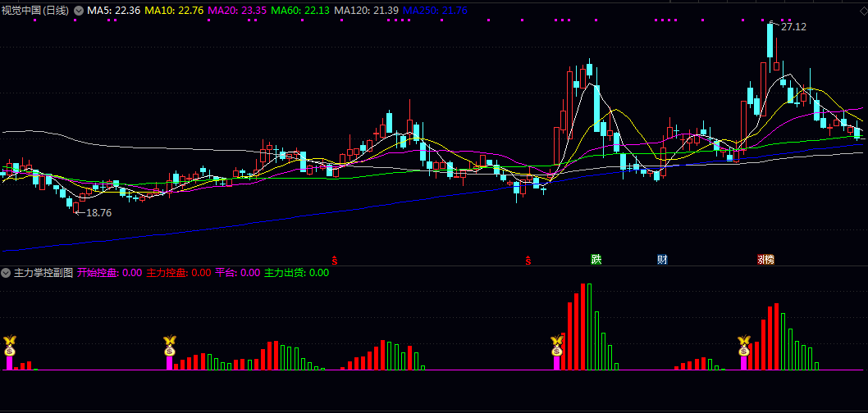Click the 主力掌控副图 indicator name

[44, 273]
